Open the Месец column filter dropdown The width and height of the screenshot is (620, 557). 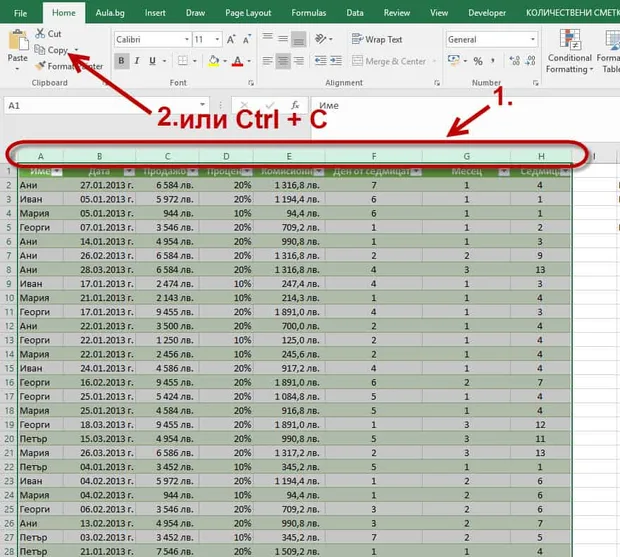[x=504, y=172]
